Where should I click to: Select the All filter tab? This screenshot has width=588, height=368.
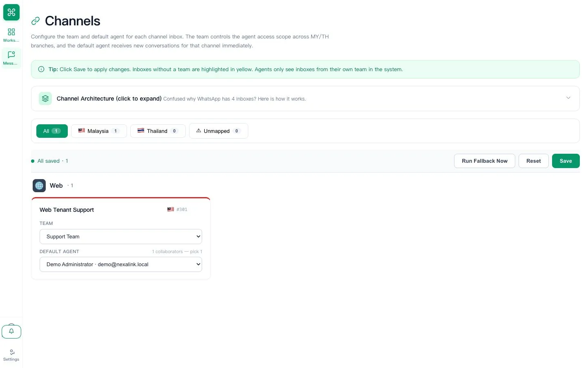click(52, 131)
